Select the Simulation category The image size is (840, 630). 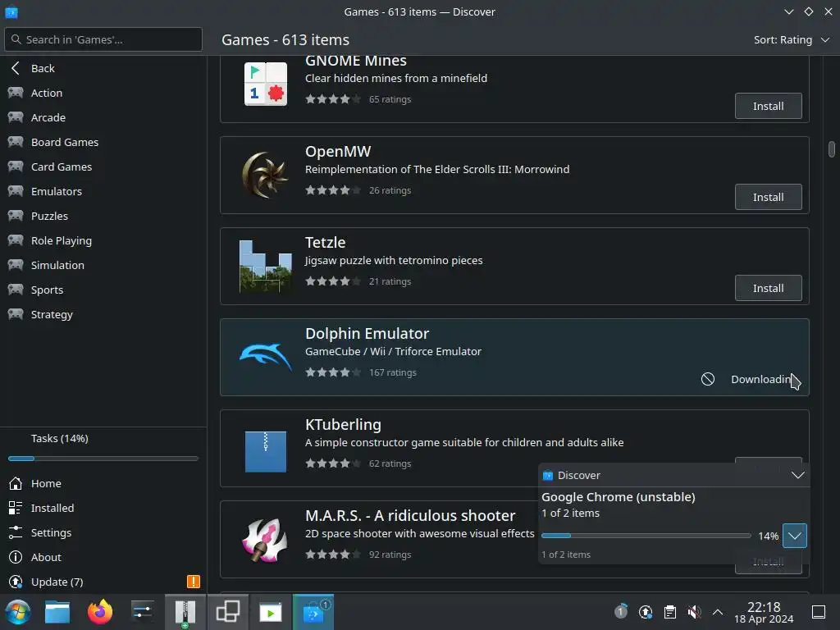(102, 265)
